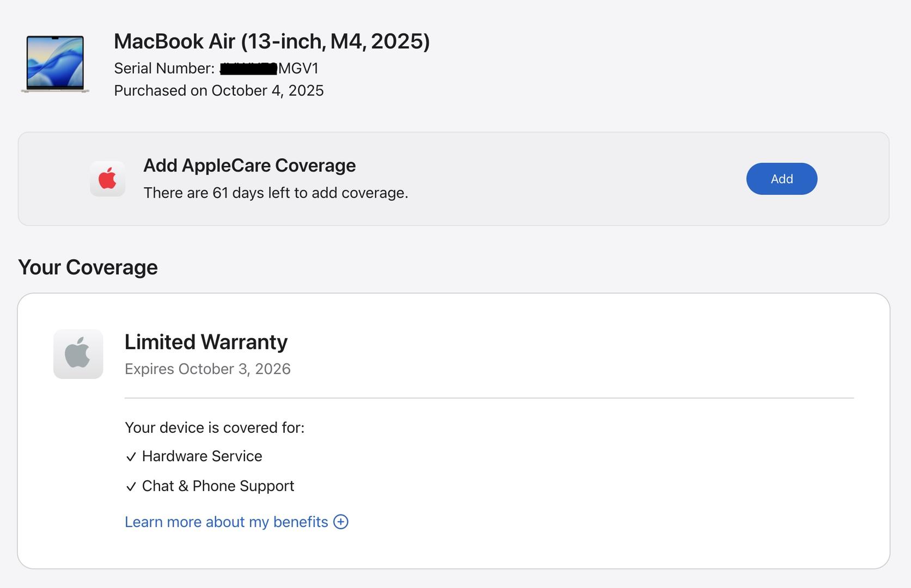
Task: Open Learn more about my benefits link
Action: pos(226,522)
